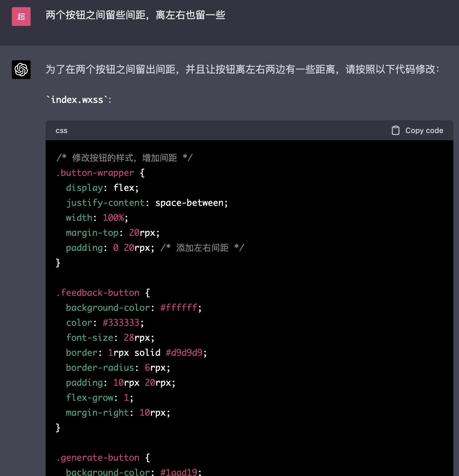Click the 'color: #333333;' line
This screenshot has height=476, width=459.
coord(105,323)
